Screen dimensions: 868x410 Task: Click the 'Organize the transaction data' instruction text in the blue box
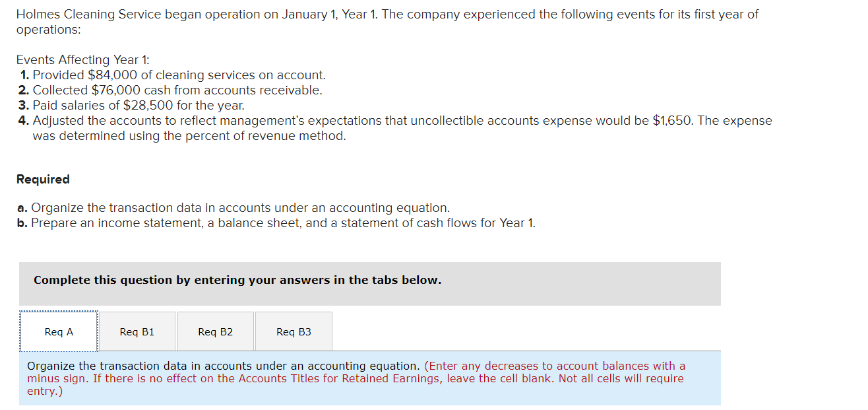pos(224,366)
